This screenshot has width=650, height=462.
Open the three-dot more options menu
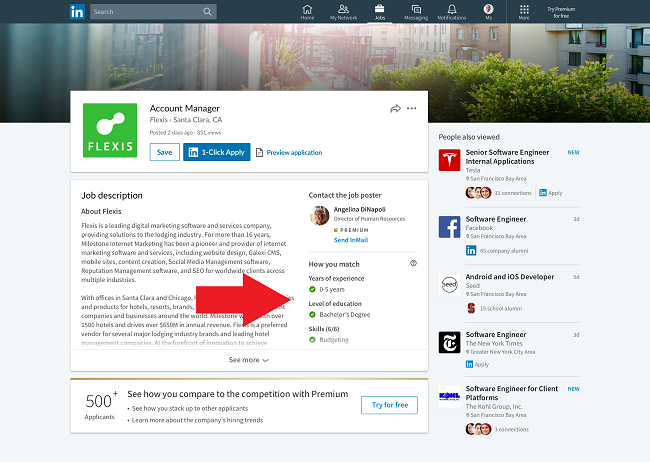(412, 108)
